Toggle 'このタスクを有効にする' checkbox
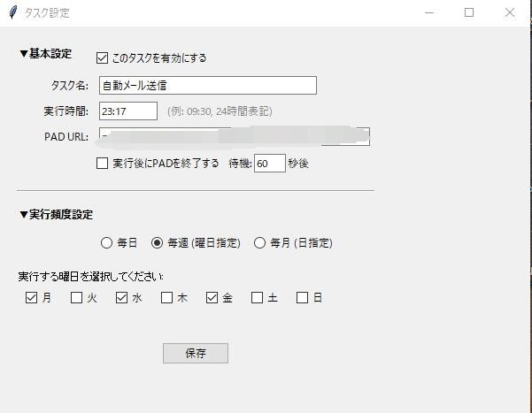Screen dimensions: 532x413 tap(102, 58)
